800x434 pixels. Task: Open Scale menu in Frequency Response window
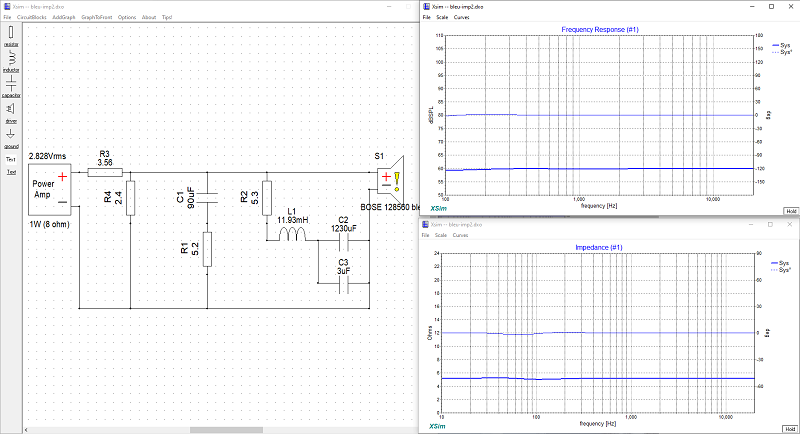(442, 17)
